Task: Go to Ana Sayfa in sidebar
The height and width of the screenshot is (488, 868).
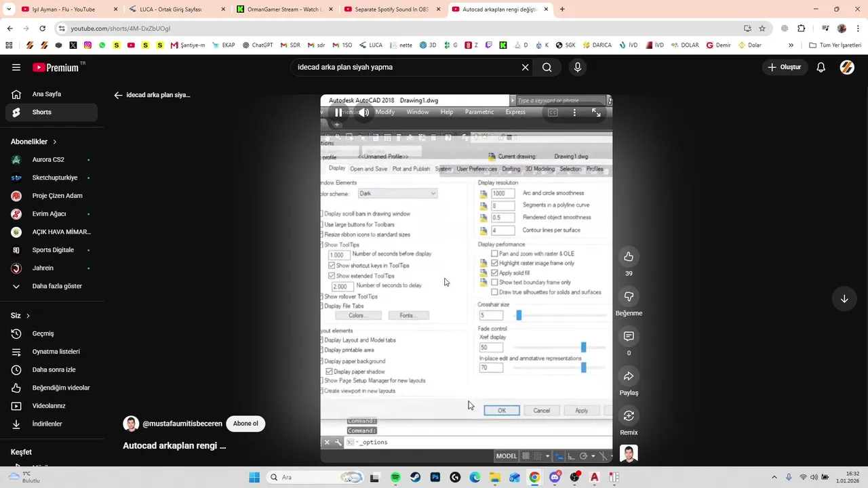Action: (52, 94)
